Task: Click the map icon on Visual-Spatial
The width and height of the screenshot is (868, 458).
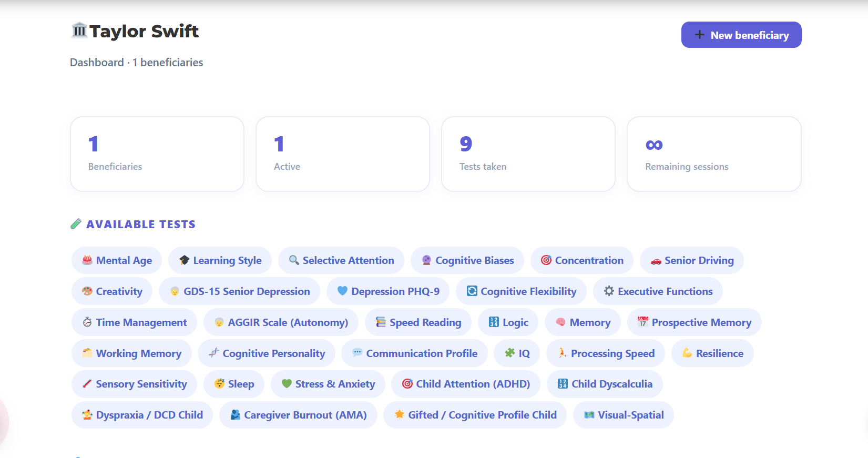Action: click(x=589, y=415)
